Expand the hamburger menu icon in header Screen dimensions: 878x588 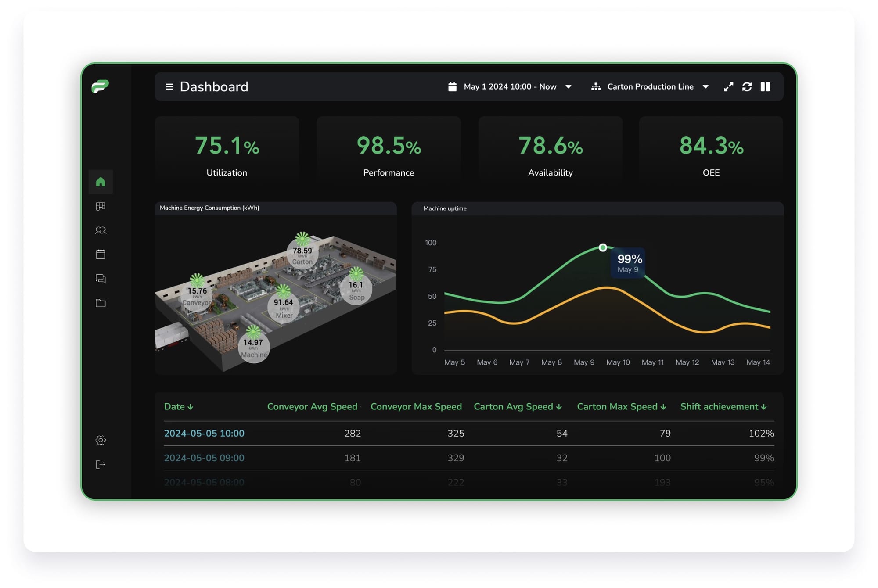[169, 86]
